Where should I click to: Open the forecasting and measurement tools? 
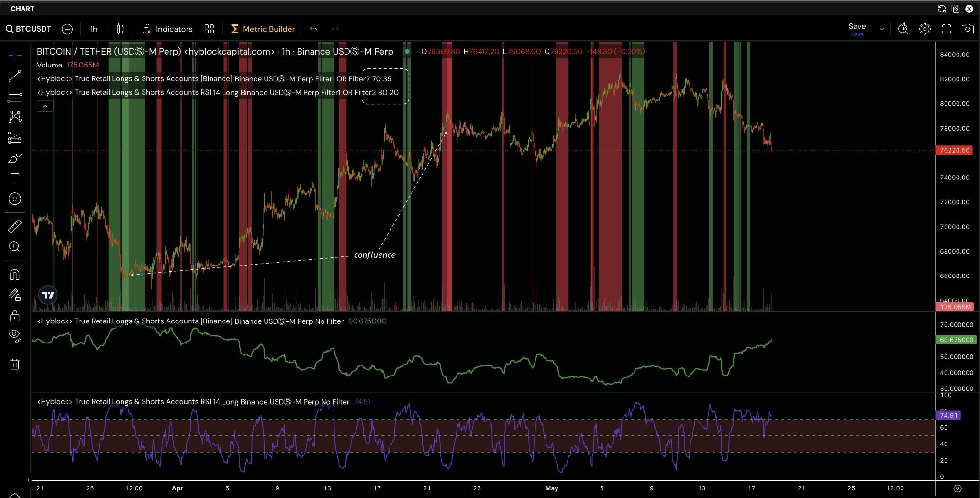coord(15,138)
